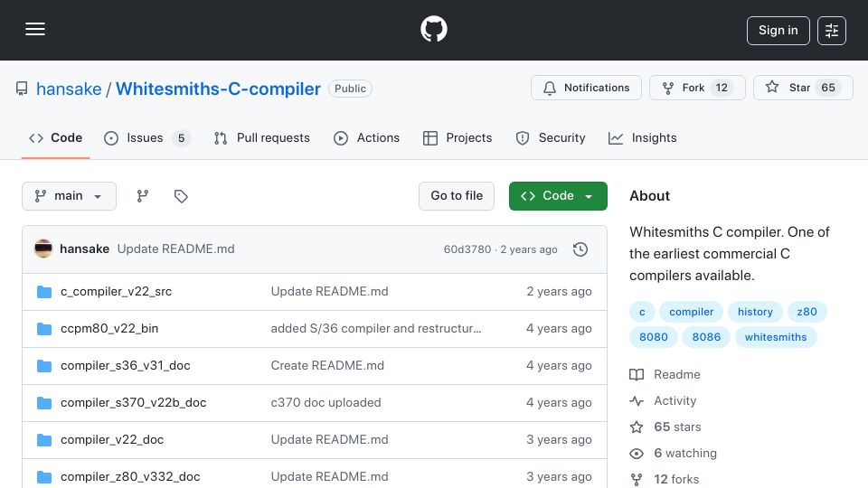This screenshot has width=868, height=488.
Task: Open the 'added S/36 compiler and restructur…' commit
Action: 376,329
